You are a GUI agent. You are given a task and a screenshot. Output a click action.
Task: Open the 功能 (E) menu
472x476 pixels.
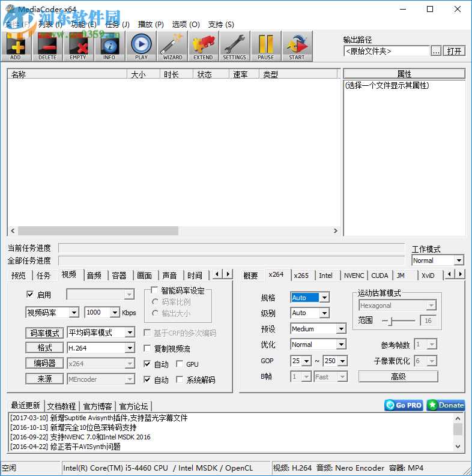[83, 25]
